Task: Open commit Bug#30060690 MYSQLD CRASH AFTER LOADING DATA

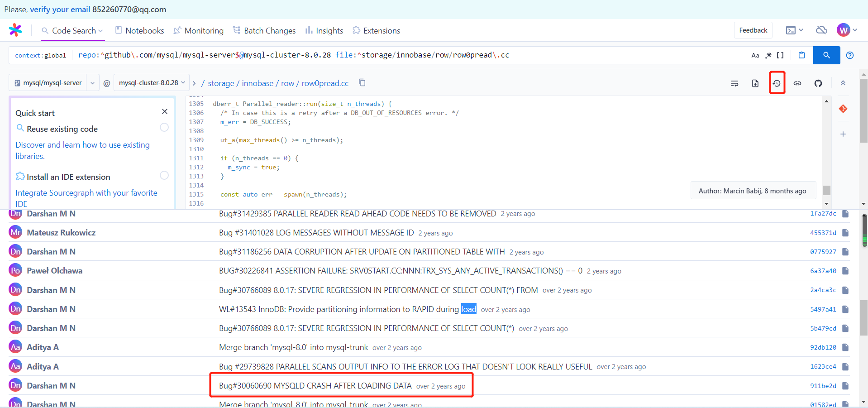Action: tap(315, 386)
